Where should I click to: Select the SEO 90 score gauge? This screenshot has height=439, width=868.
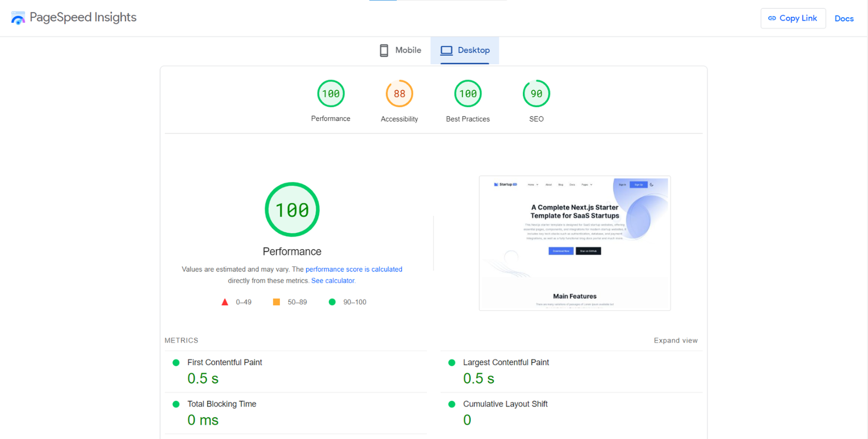click(x=537, y=94)
